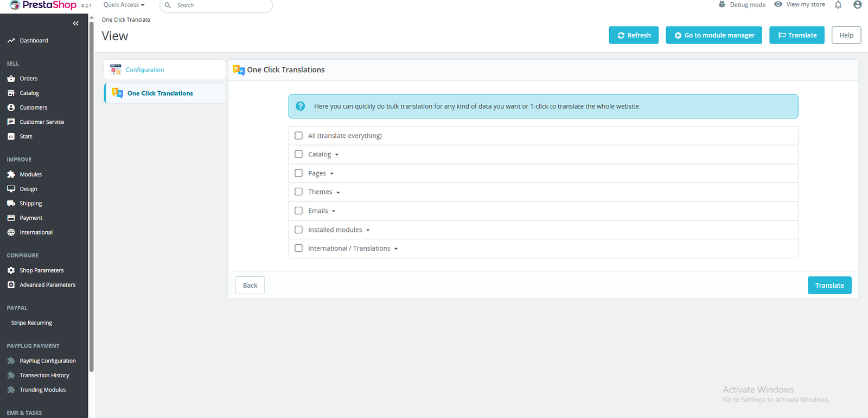Click the notifications bell icon
This screenshot has height=418, width=868.
838,5
